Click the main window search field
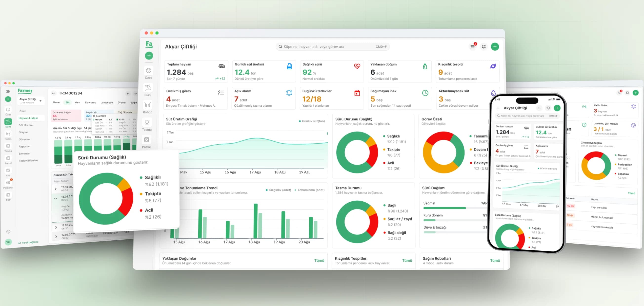The height and width of the screenshot is (306, 644). (333, 47)
